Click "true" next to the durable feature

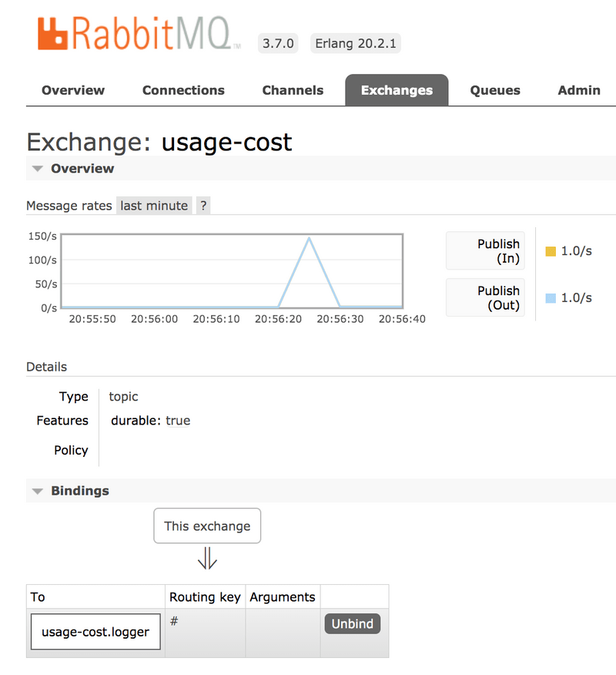coord(178,421)
